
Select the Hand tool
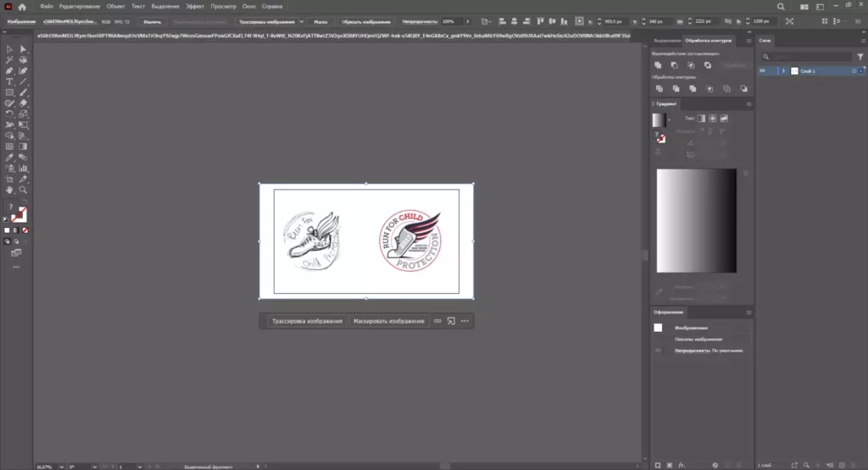[9, 190]
